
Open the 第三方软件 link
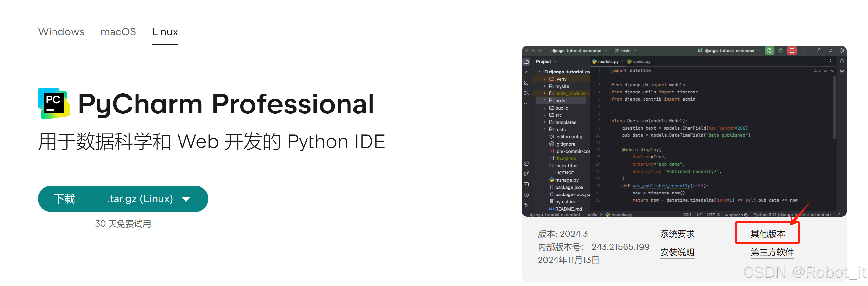[x=772, y=252]
